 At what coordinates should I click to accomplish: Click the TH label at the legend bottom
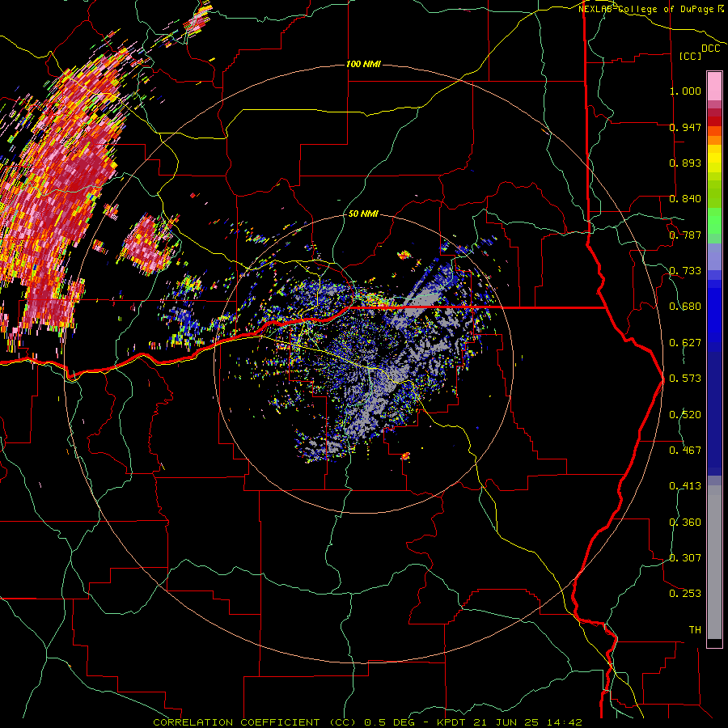(x=695, y=630)
